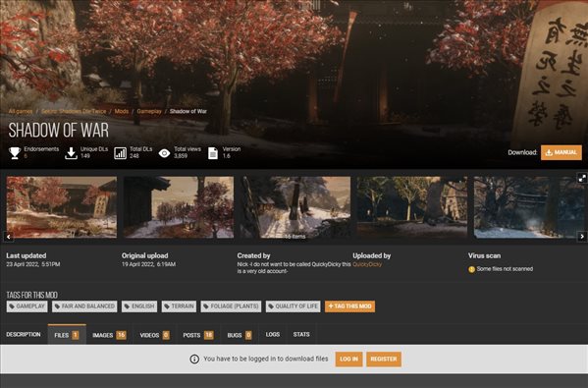Go to next gallery images arrow

pyautogui.click(x=582, y=237)
